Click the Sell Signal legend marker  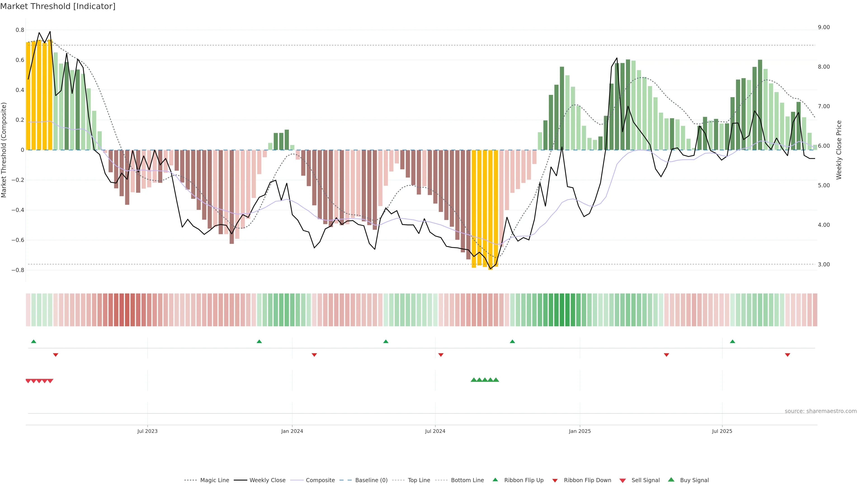pos(623,480)
